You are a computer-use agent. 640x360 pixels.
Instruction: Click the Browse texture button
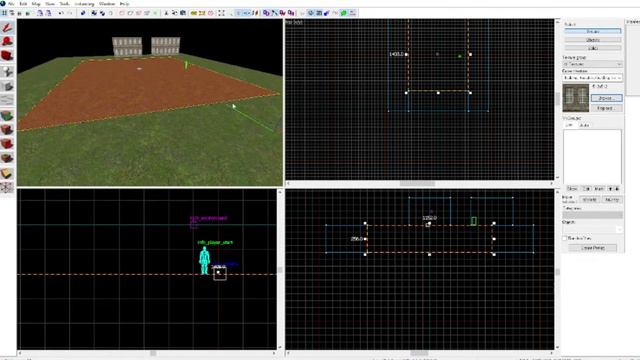(606, 98)
